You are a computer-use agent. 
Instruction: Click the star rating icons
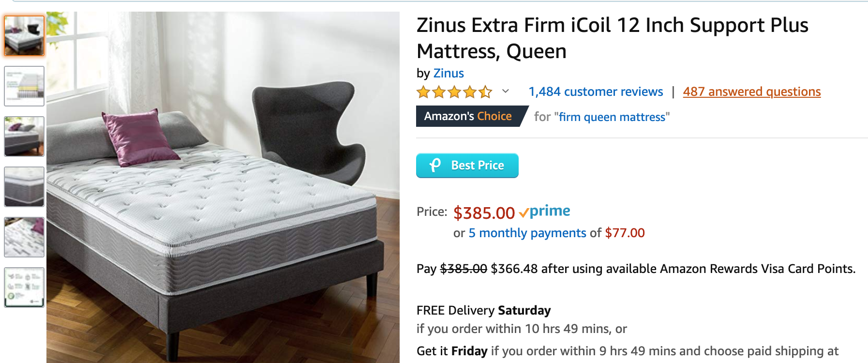454,91
